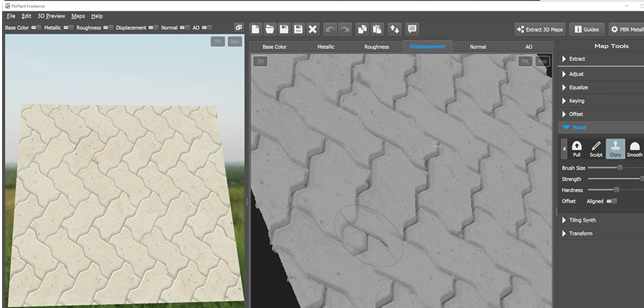
Task: Toggle the Displacement map switch in 3D preview
Action: coord(151,28)
